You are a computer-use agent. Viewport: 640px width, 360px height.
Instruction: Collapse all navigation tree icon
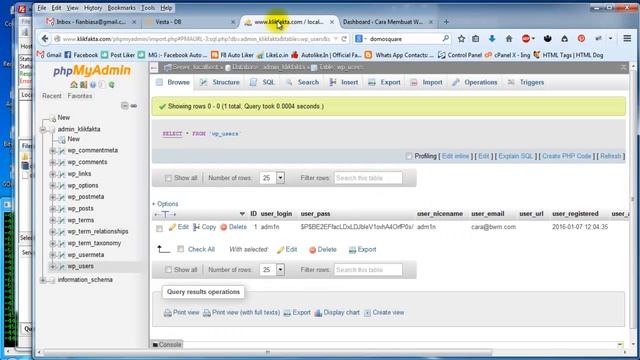124,106
